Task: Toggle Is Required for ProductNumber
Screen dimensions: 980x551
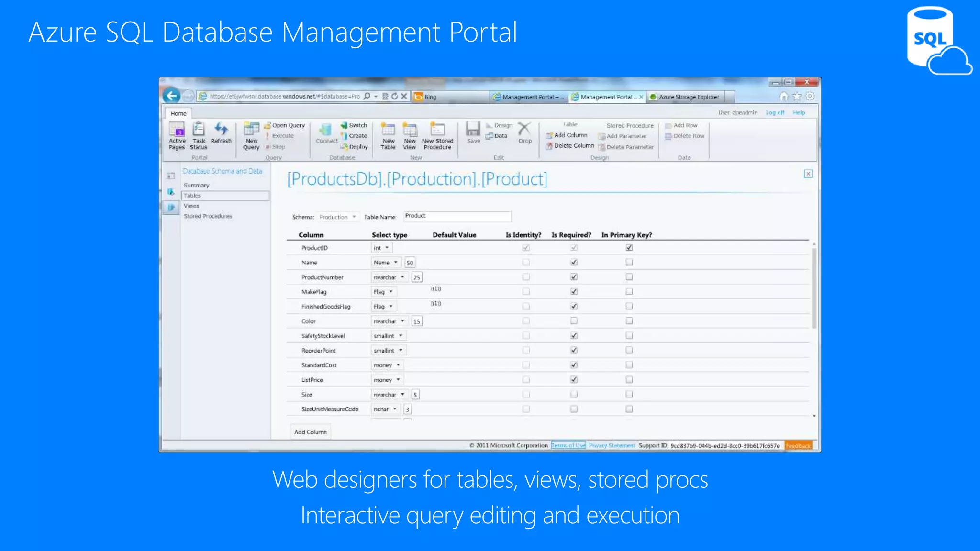Action: tap(574, 277)
